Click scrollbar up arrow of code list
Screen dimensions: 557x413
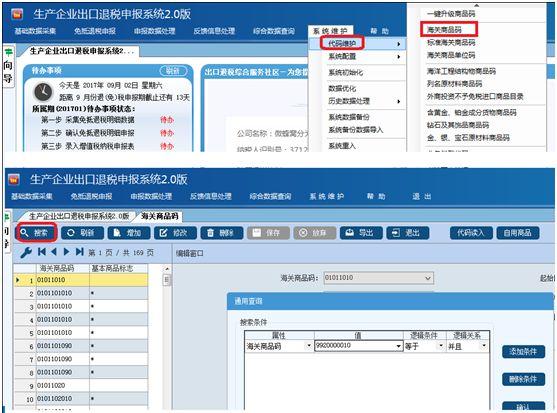[167, 269]
